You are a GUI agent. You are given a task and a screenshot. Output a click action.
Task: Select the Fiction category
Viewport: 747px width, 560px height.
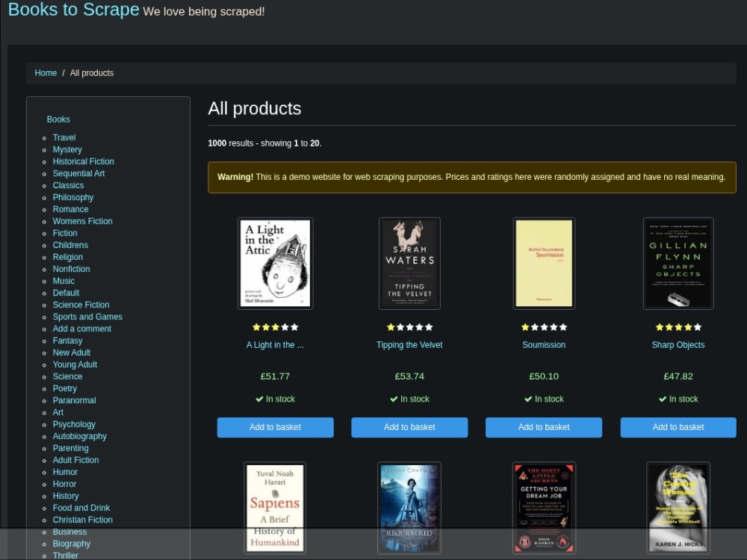pyautogui.click(x=65, y=233)
